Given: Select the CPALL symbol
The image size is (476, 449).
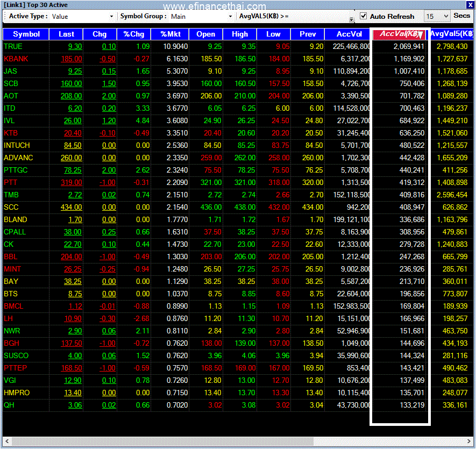Looking at the screenshot, I should [15, 232].
